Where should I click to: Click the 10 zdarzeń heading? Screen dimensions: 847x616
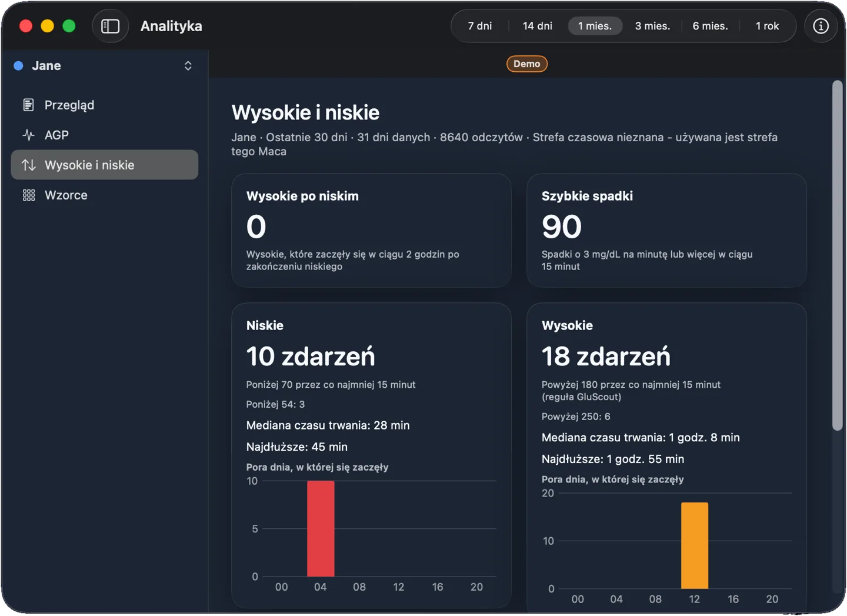click(x=311, y=356)
